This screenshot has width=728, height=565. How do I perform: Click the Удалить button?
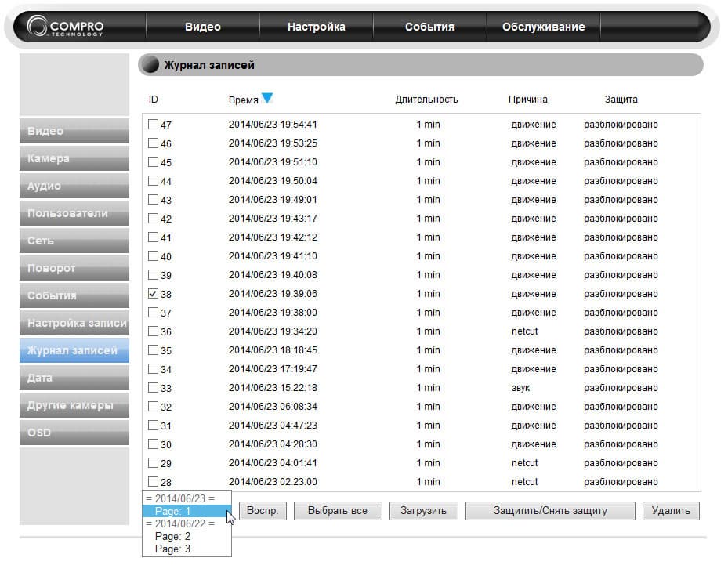[671, 511]
